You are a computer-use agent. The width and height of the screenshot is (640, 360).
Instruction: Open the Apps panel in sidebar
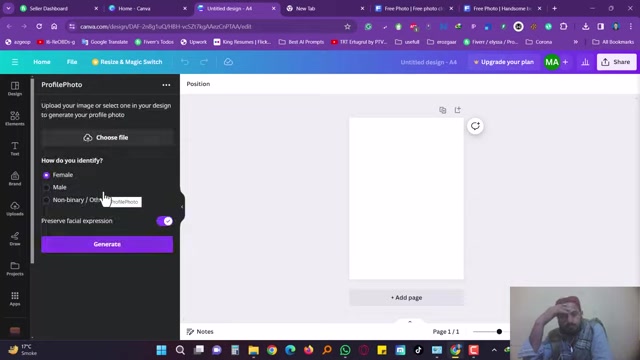15,298
